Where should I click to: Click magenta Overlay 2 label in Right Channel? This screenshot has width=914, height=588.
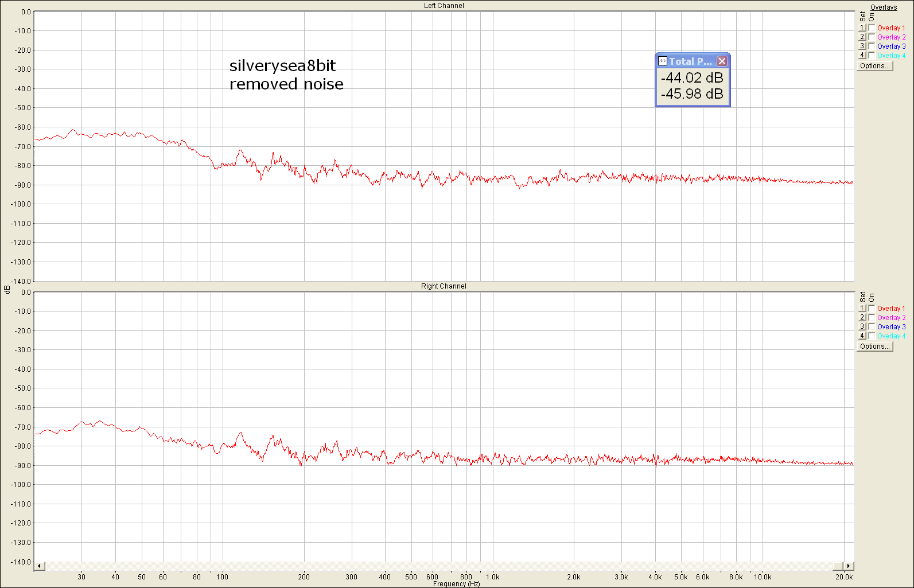pos(891,318)
